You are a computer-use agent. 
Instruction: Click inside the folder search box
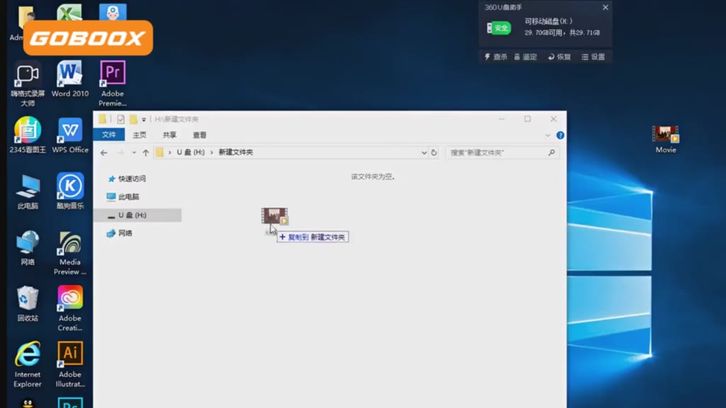pyautogui.click(x=497, y=153)
